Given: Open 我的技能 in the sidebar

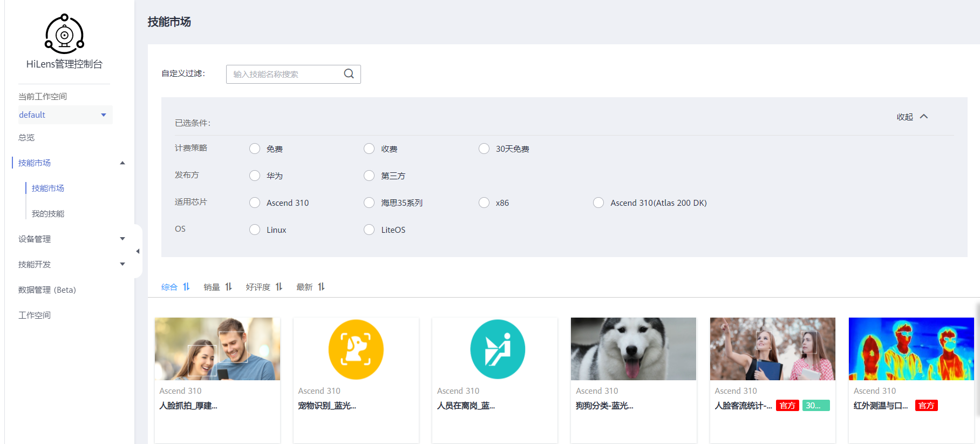Looking at the screenshot, I should tap(48, 213).
